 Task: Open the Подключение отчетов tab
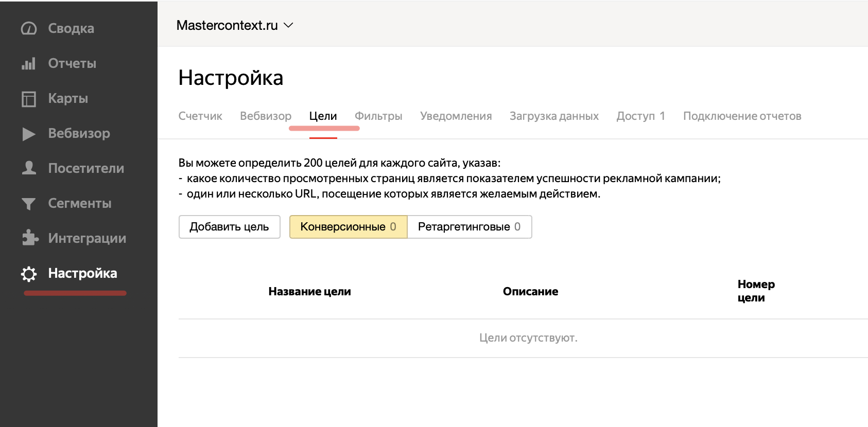point(742,116)
